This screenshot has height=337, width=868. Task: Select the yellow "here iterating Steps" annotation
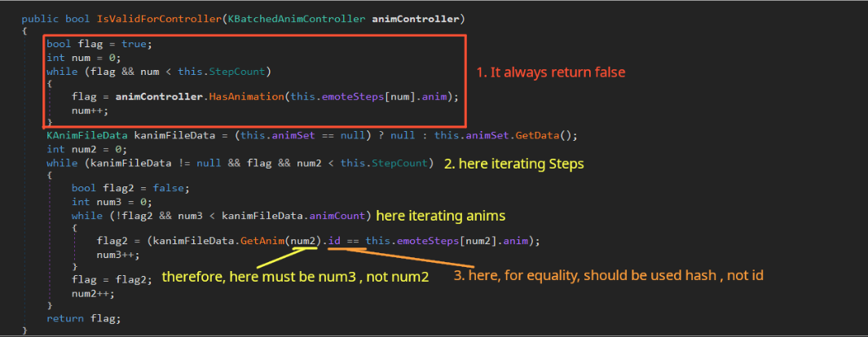[513, 164]
